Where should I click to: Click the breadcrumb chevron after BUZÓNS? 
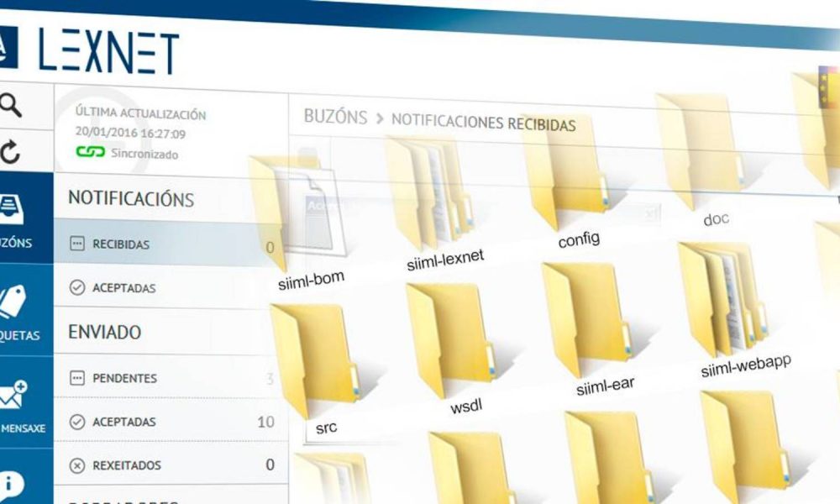pyautogui.click(x=380, y=119)
